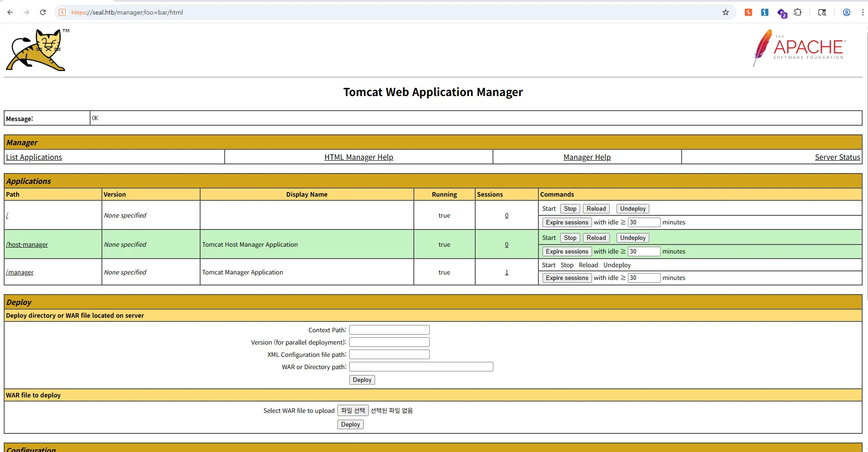Open the browser profile avatar
Screen dimensions: 868x452
[847, 12]
